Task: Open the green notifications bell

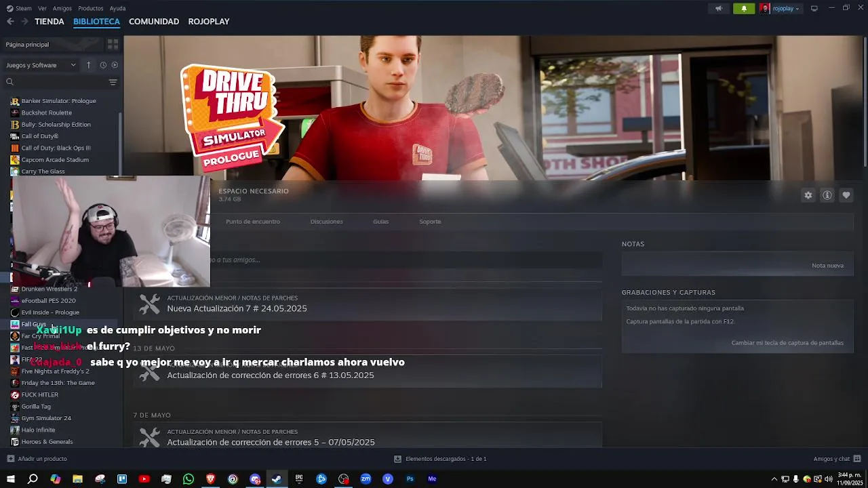Action: pyautogui.click(x=744, y=8)
